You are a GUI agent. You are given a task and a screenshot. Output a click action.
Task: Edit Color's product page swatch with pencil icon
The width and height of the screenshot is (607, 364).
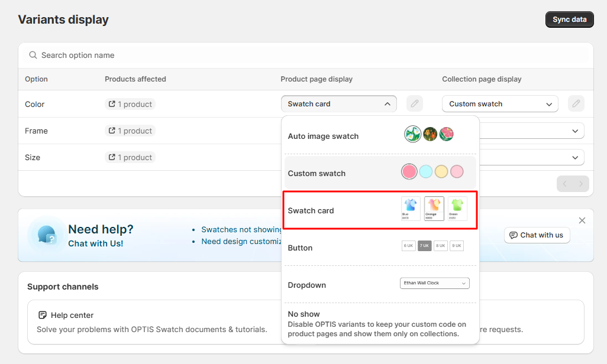click(415, 103)
